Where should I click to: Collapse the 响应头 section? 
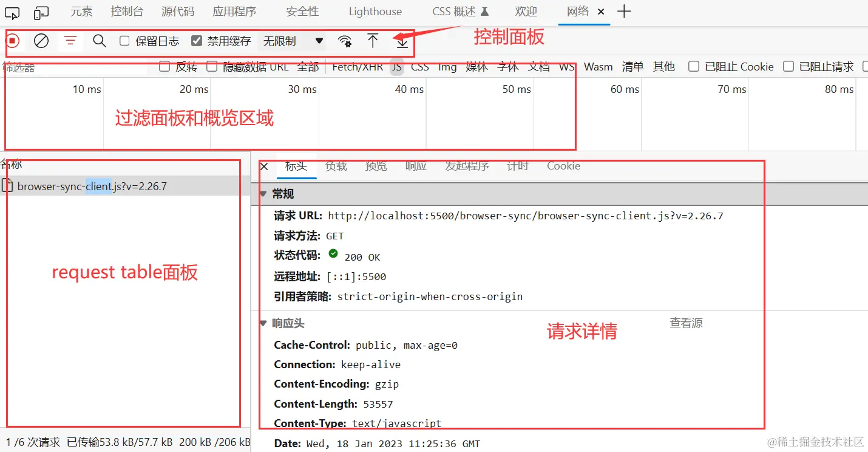[263, 324]
